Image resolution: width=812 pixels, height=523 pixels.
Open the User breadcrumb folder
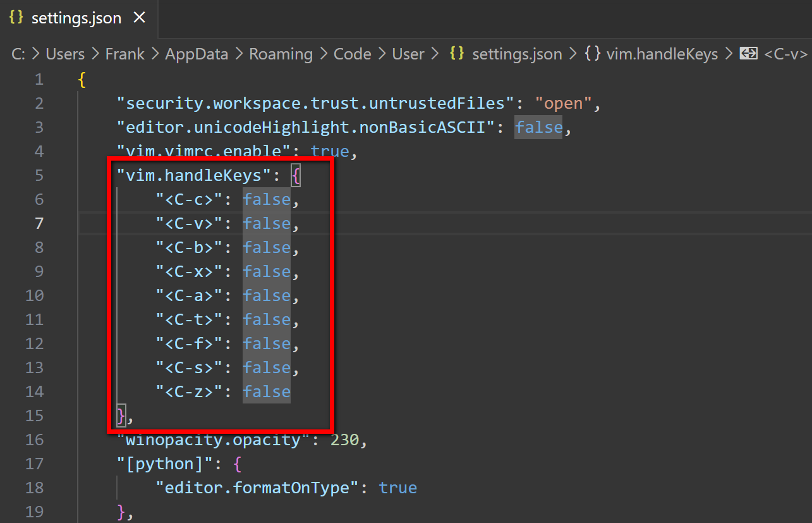pyautogui.click(x=408, y=54)
